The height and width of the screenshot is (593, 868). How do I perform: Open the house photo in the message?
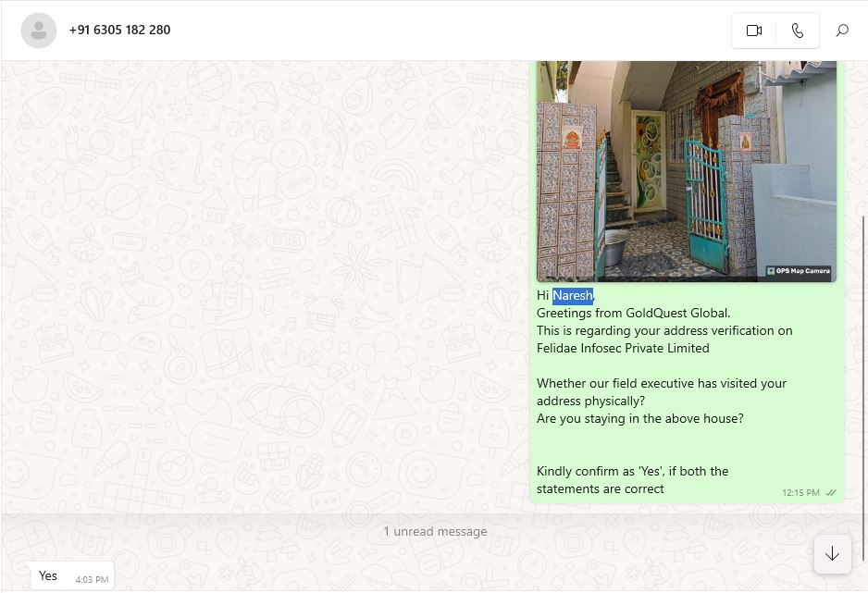coord(687,171)
